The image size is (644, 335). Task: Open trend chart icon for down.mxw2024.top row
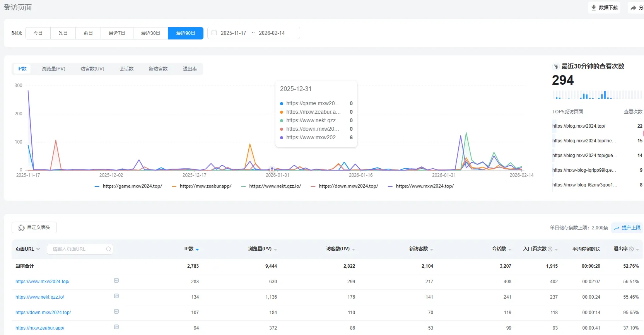(116, 311)
